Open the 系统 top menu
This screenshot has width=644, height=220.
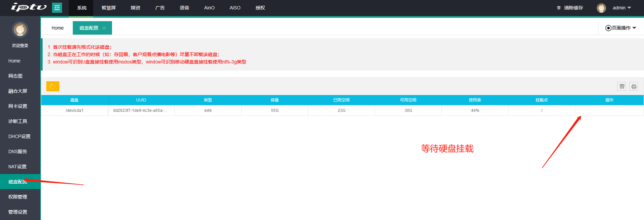click(x=82, y=8)
